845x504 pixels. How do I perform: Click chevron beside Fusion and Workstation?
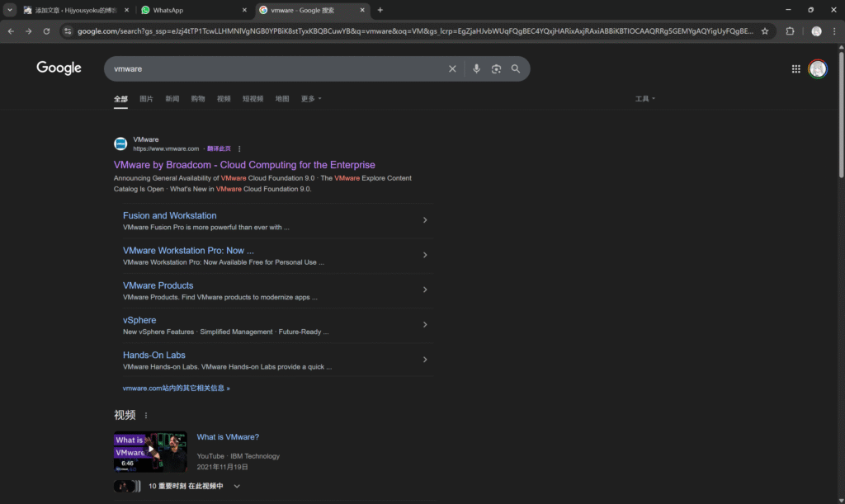pos(425,219)
